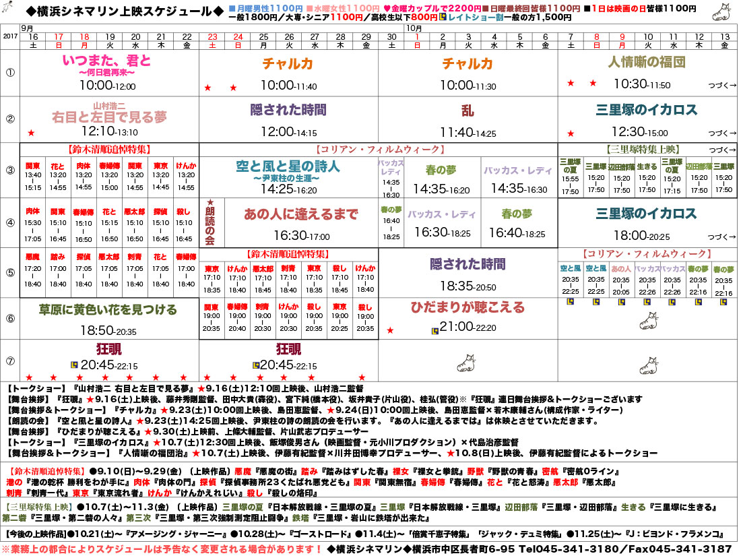Select the film title 草原に黄色い花を見つける
This screenshot has height=560, width=741.
pos(108,309)
